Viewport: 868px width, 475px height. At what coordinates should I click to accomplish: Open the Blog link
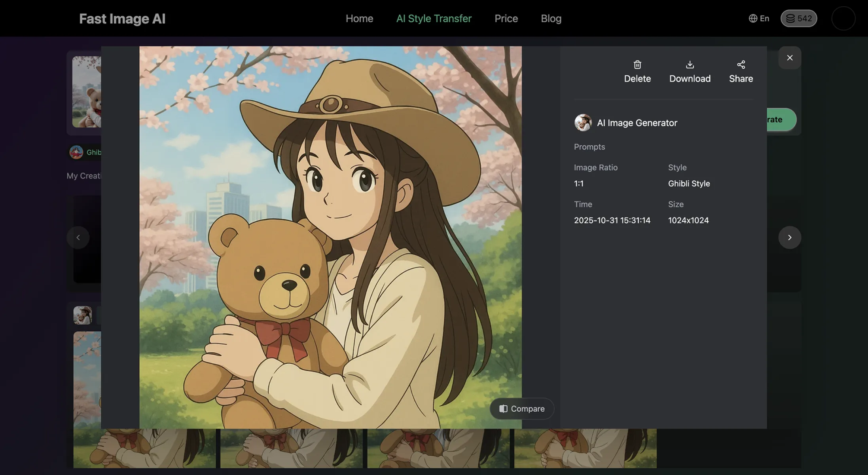click(551, 18)
